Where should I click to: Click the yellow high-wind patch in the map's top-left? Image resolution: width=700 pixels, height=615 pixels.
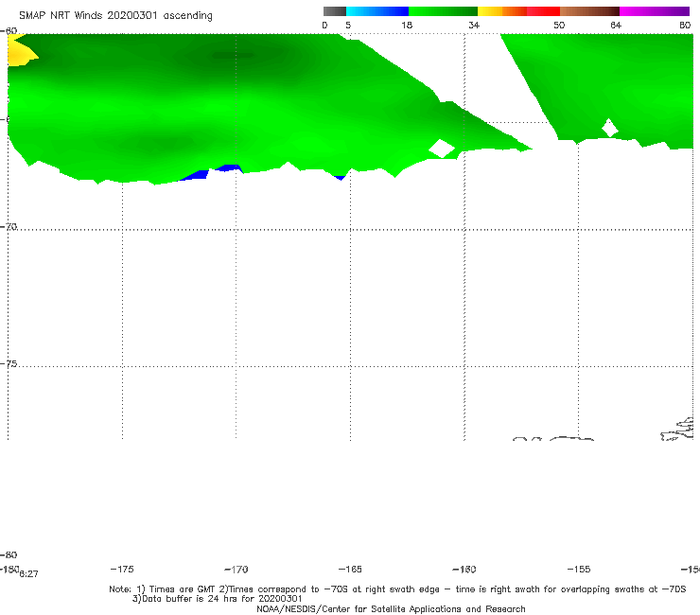coord(20,53)
